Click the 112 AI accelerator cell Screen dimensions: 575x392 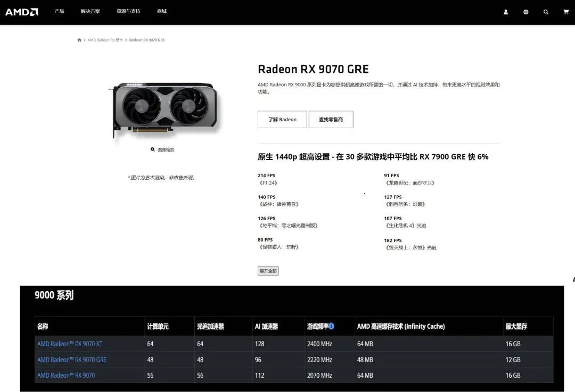point(259,376)
